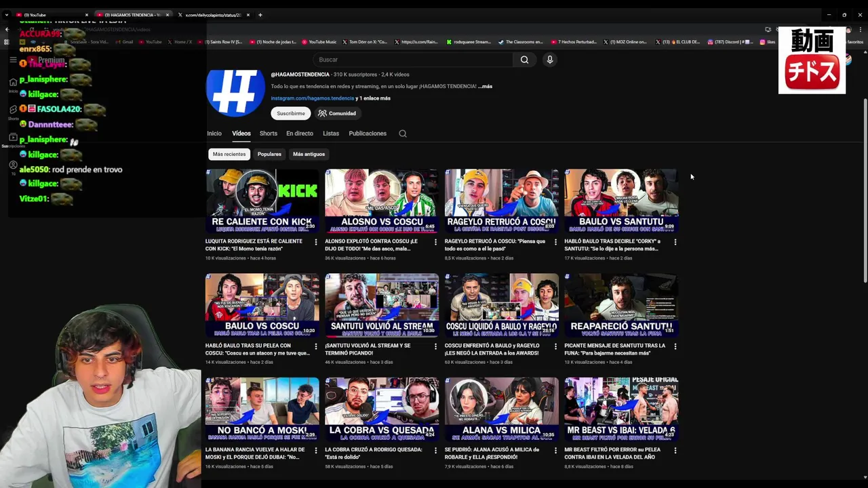The width and height of the screenshot is (868, 488).
Task: Switch to x.com dailycolapinto browser tab
Action: point(212,15)
